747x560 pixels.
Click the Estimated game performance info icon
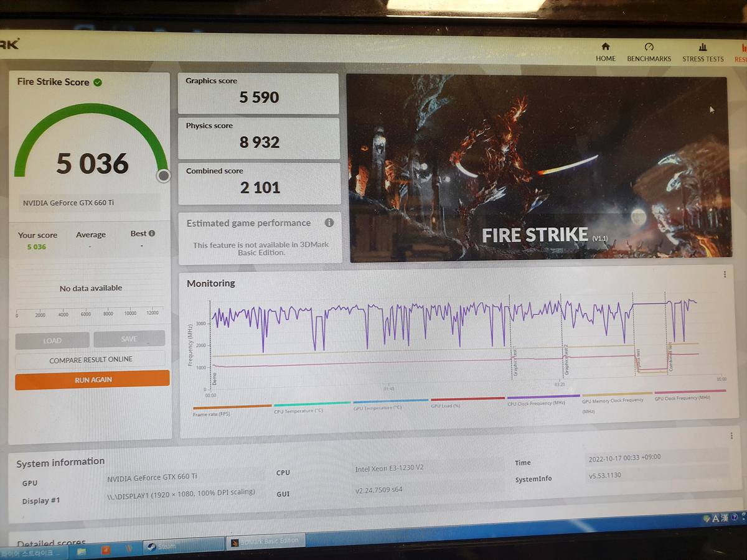tap(329, 223)
